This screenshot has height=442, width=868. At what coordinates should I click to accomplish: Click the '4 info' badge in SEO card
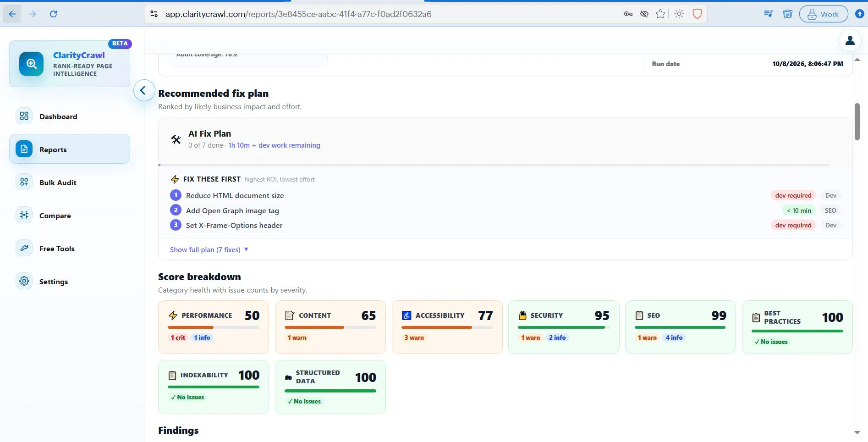coord(674,337)
